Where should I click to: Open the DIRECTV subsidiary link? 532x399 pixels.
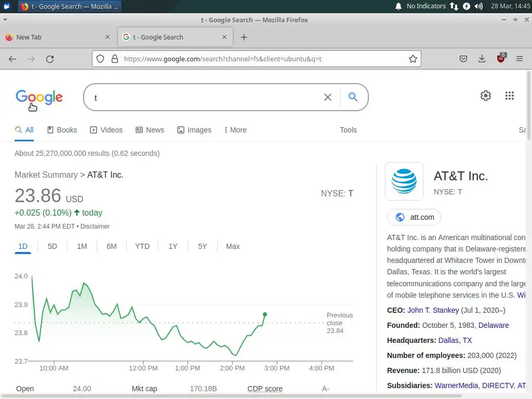coord(498,386)
